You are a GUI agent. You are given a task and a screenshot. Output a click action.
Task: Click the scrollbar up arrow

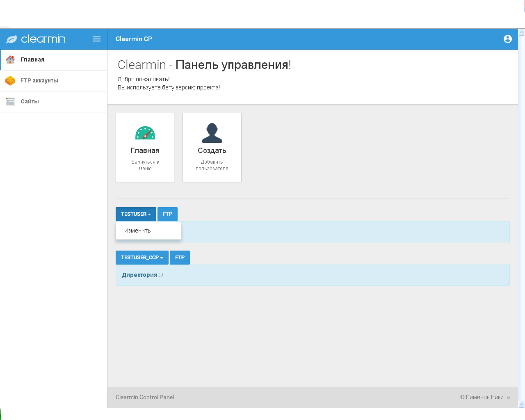tap(522, 32)
